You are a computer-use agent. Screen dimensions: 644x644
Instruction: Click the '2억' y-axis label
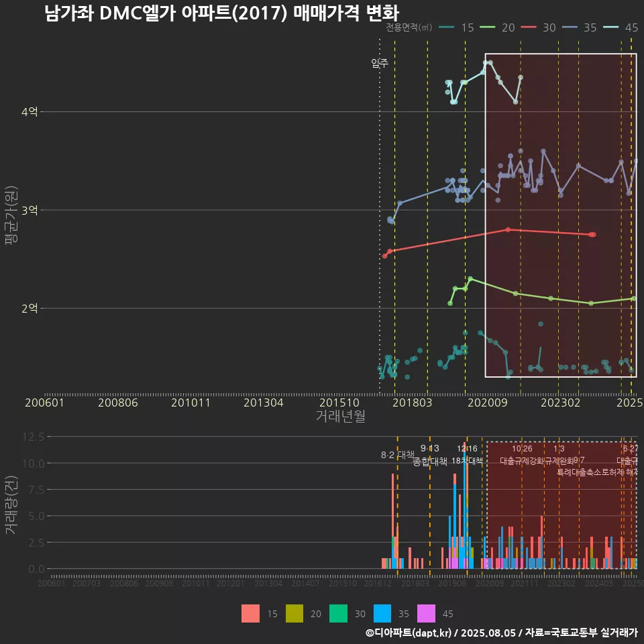click(x=30, y=309)
